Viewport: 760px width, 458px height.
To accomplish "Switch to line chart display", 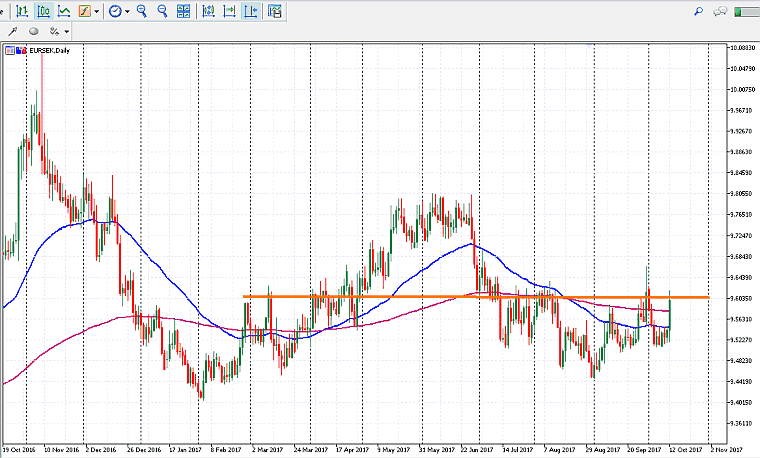I will (64, 11).
